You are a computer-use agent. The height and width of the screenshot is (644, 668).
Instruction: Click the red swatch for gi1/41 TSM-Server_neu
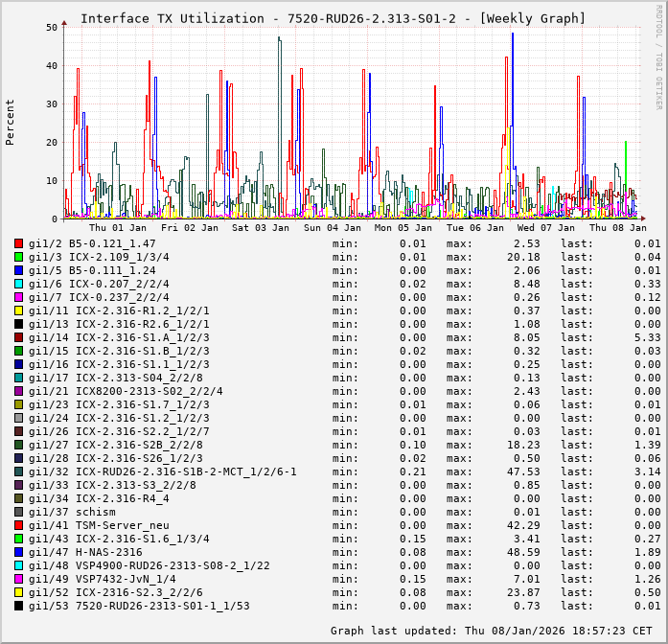(x=18, y=525)
